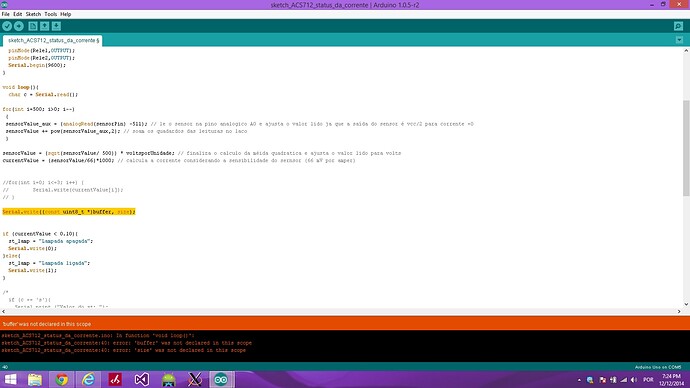Click the Windows Start button
Viewport: 690px width, 388px height.
tap(11, 379)
